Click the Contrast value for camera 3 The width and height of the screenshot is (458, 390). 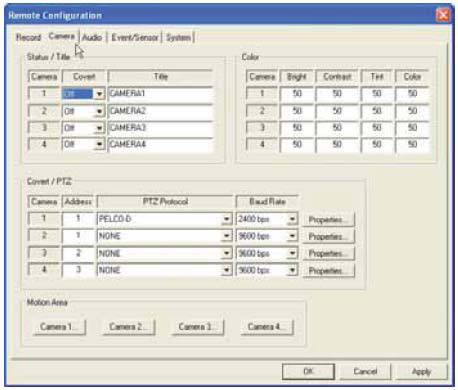pos(337,128)
